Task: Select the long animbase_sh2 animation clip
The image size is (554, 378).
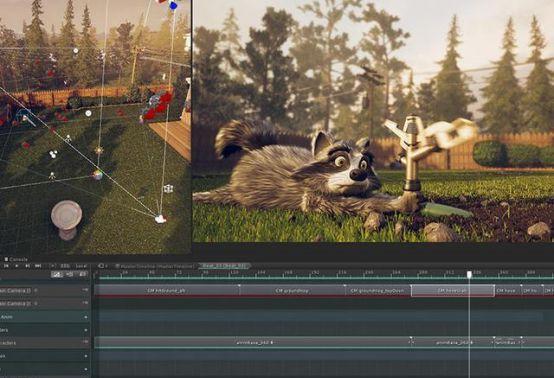Action: pyautogui.click(x=253, y=342)
